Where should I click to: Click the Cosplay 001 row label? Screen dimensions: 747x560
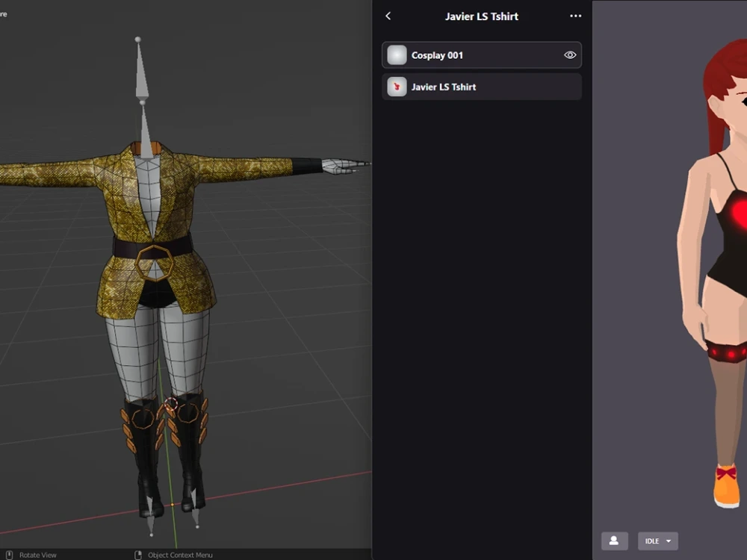437,55
